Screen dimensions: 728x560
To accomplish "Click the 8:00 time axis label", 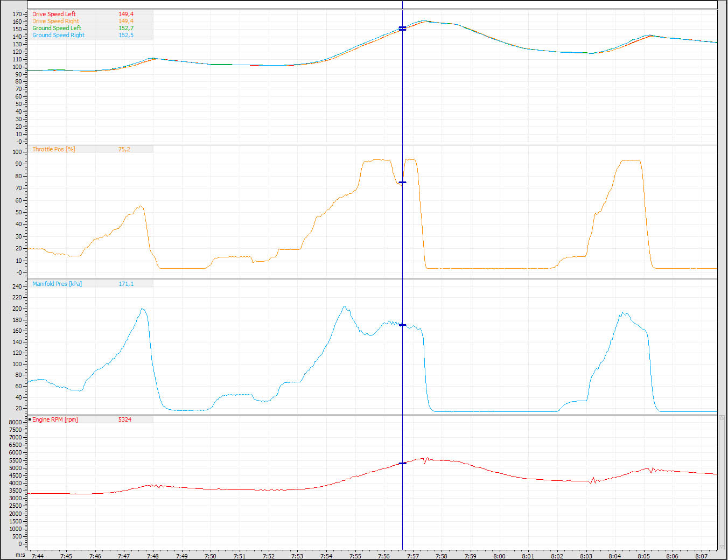I will pos(499,556).
